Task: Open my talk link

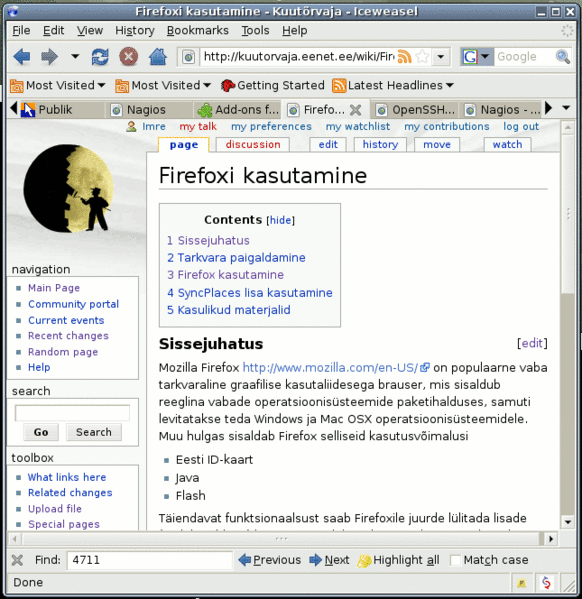Action: point(198,126)
